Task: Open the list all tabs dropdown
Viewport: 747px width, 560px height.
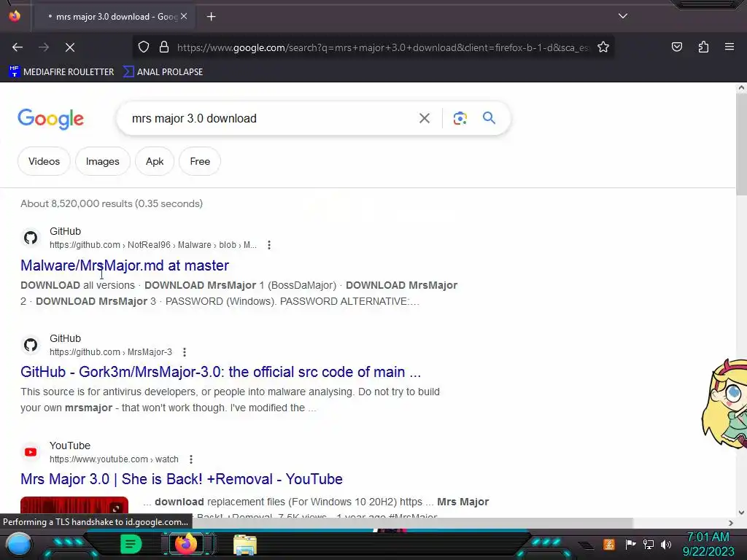Action: [623, 16]
